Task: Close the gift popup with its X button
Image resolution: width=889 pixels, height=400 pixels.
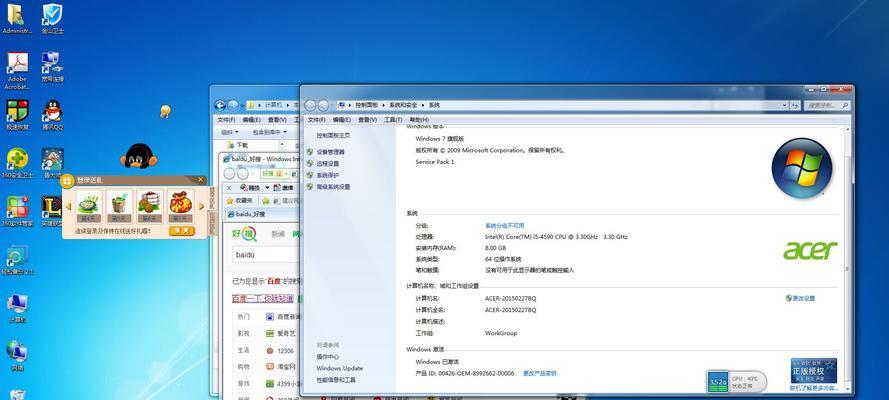Action: (201, 180)
